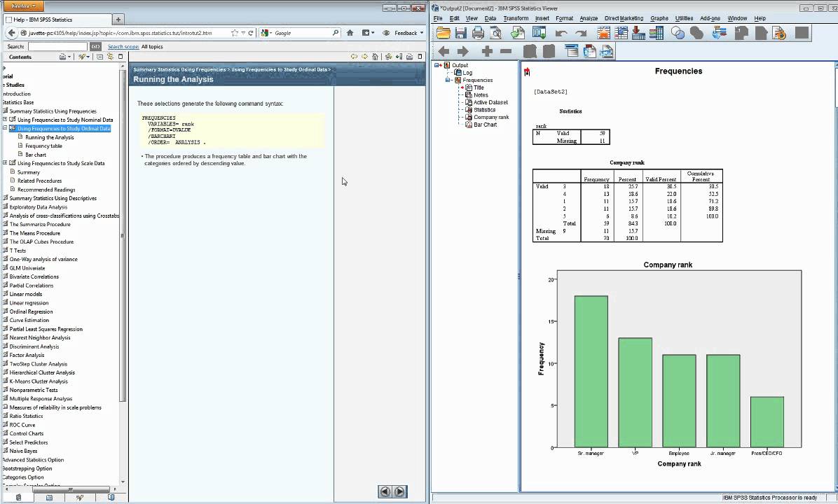Redo the last Viewer action

coord(581,34)
